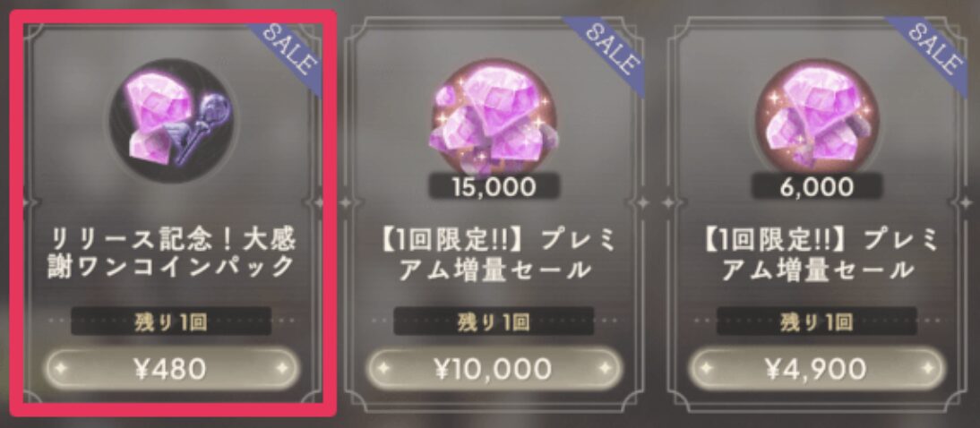
Task: Select the highlighted one-coin pack card
Action: (173, 212)
